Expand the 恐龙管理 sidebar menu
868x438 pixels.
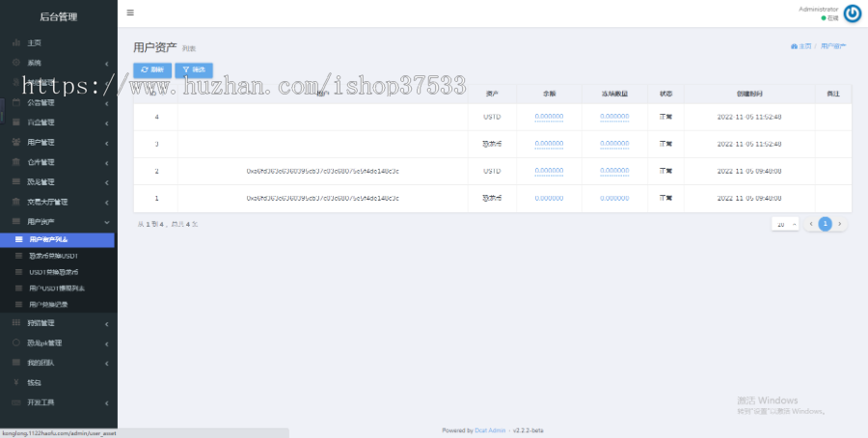pos(59,182)
